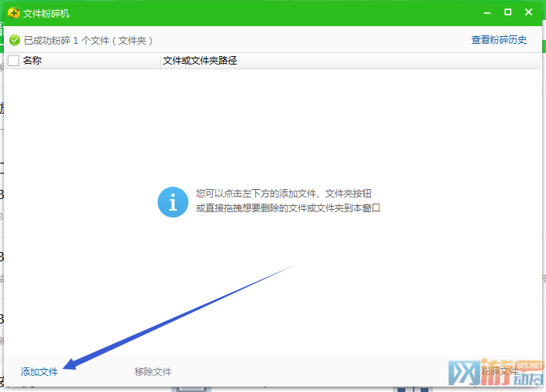
Task: Click the 360 logo in title bar
Action: [13, 13]
